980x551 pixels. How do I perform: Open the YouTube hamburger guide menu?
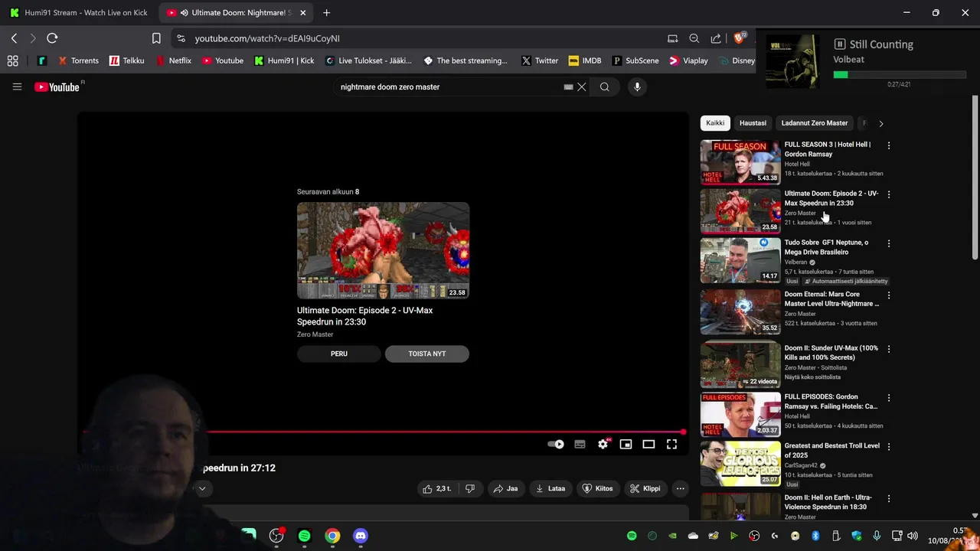click(x=17, y=86)
